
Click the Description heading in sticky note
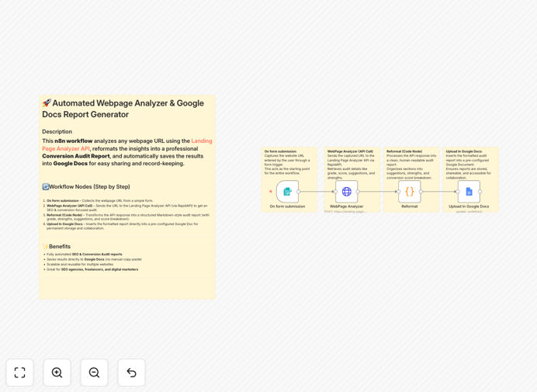(57, 132)
